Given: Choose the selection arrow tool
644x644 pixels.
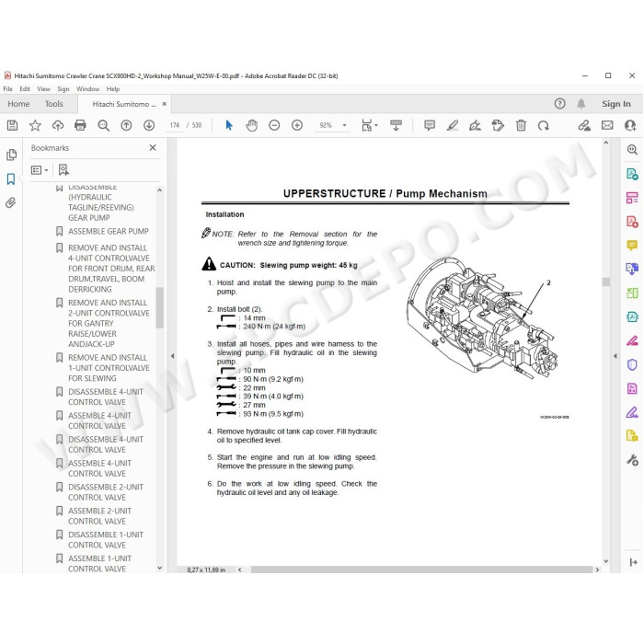Looking at the screenshot, I should point(229,125).
